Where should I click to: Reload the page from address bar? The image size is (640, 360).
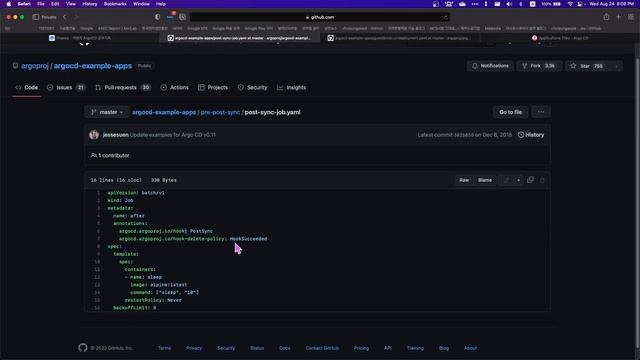(x=445, y=17)
